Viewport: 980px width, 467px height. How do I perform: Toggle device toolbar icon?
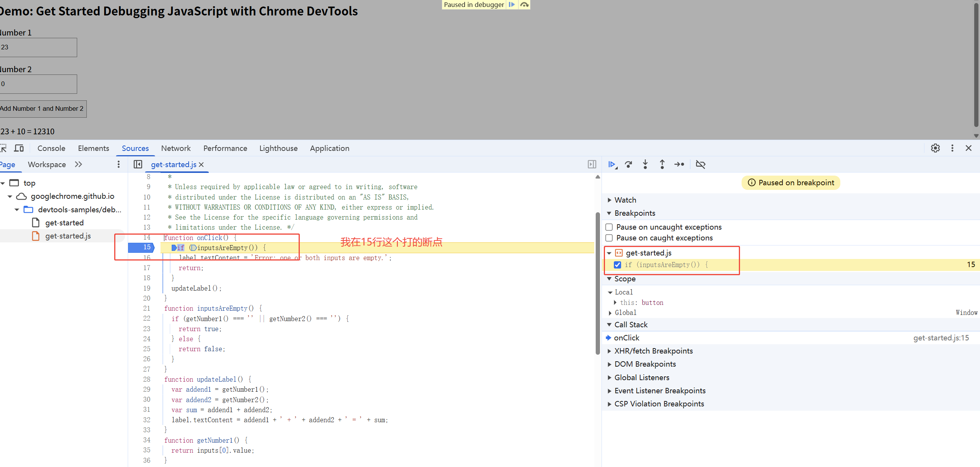(x=19, y=148)
